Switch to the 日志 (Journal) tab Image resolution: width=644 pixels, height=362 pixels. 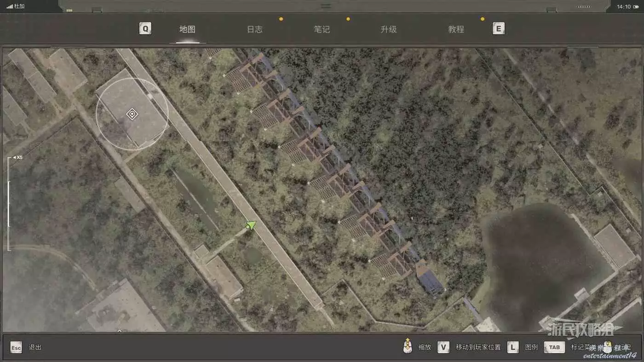coord(254,29)
